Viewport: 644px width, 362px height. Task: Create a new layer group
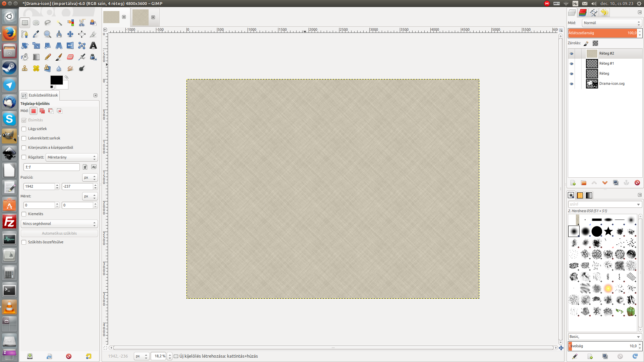click(x=584, y=183)
